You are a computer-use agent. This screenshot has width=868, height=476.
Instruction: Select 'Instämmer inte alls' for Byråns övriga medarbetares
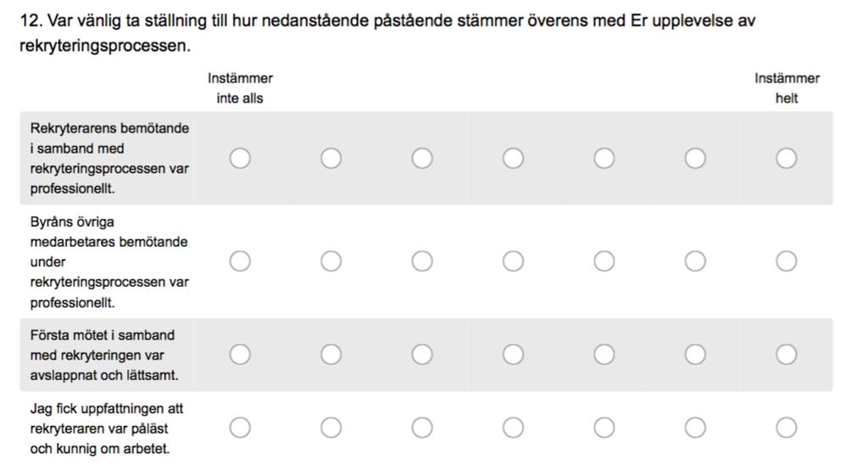[x=240, y=261]
